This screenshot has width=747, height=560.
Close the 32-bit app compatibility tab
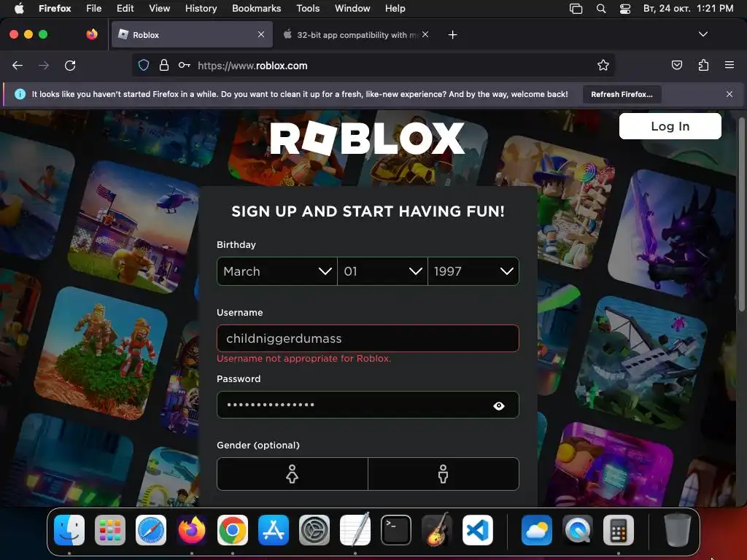pos(425,34)
